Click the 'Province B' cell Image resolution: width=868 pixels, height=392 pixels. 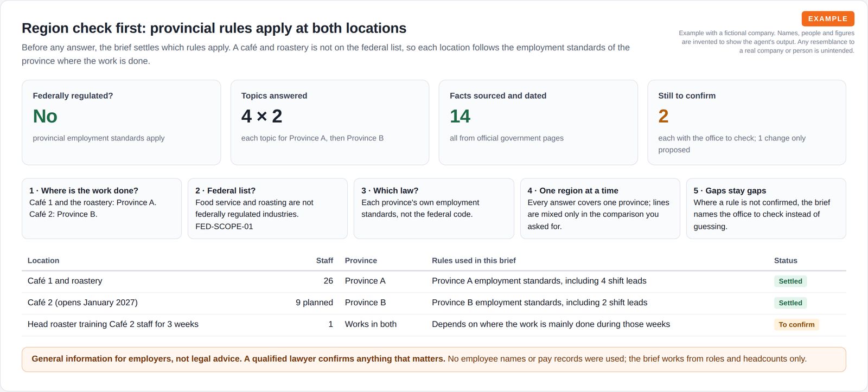pos(365,303)
